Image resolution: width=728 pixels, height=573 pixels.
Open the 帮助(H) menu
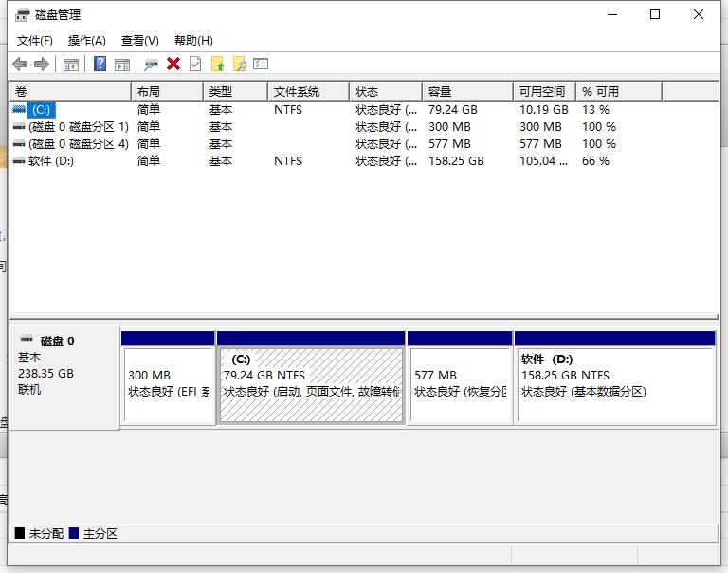coord(193,41)
